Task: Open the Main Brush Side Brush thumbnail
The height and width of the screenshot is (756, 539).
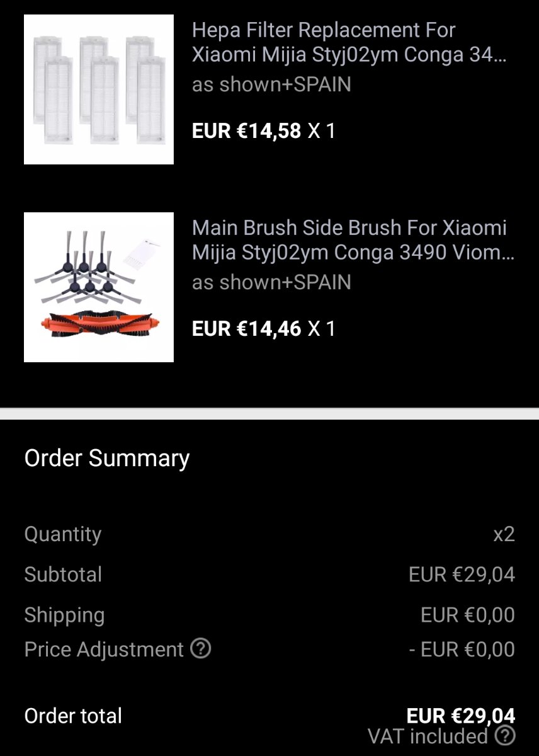Action: coord(99,287)
